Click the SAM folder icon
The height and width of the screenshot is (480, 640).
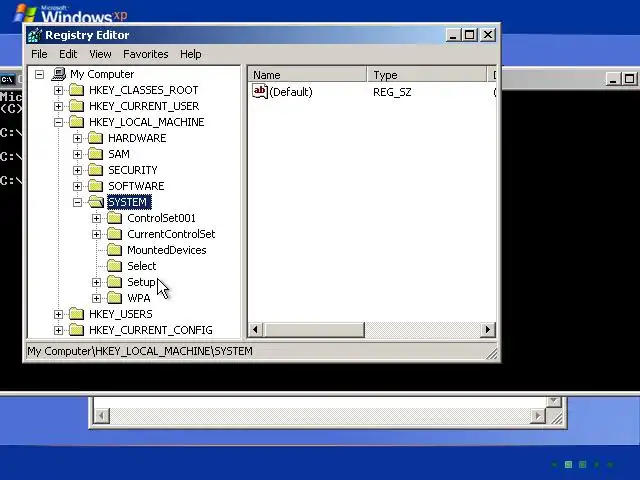coord(96,154)
